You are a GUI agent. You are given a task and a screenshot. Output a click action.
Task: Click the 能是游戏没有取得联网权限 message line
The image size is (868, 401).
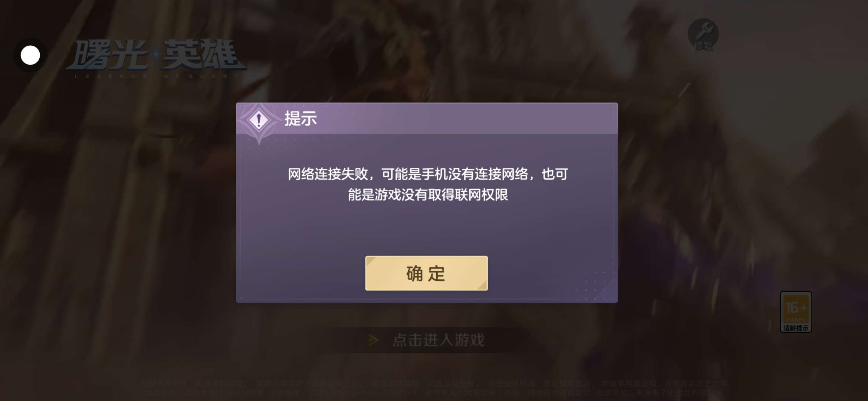tap(428, 195)
